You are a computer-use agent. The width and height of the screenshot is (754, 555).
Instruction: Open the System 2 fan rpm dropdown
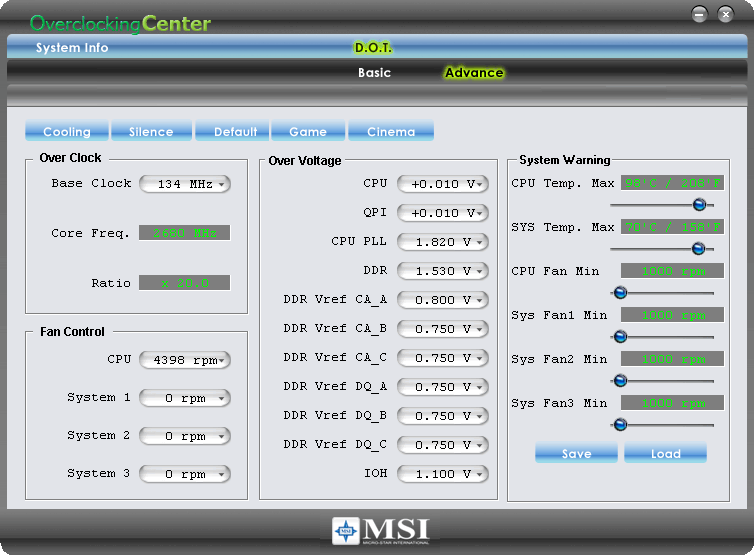(185, 436)
